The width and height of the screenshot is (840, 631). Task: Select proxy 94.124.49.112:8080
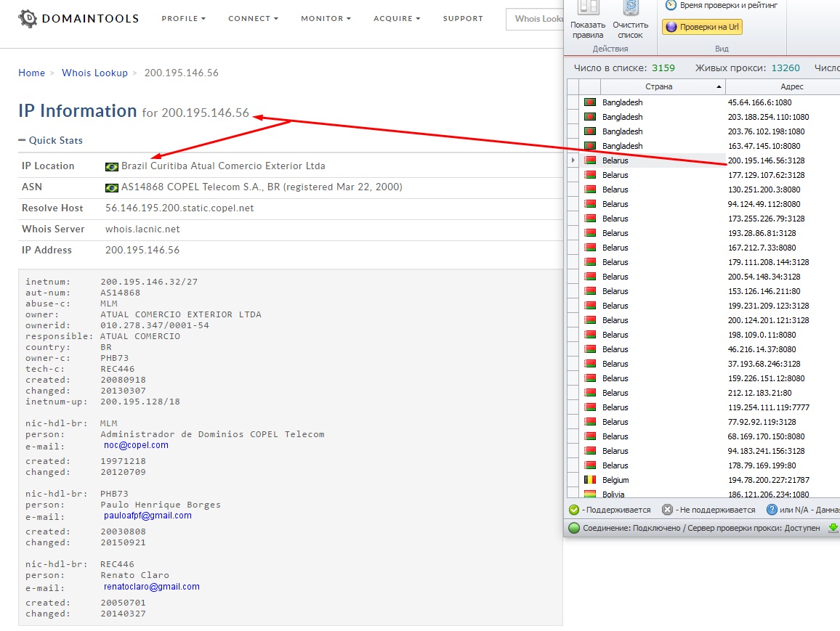click(x=764, y=204)
